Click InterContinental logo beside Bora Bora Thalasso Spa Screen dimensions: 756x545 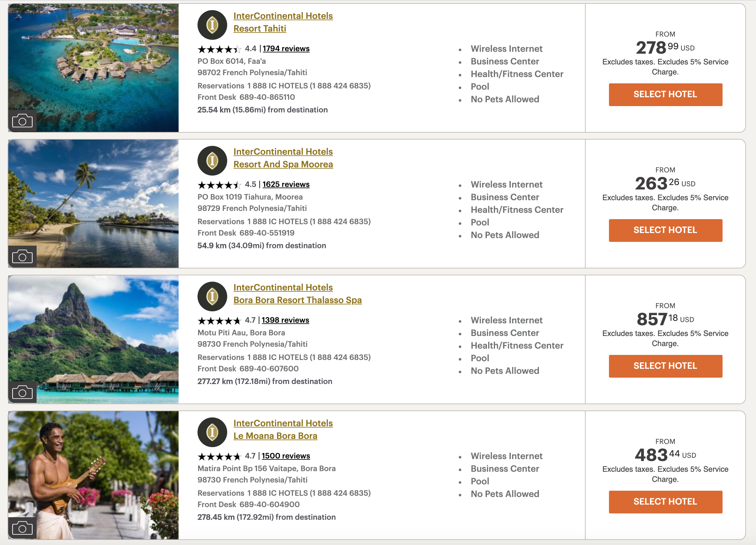[x=212, y=296]
